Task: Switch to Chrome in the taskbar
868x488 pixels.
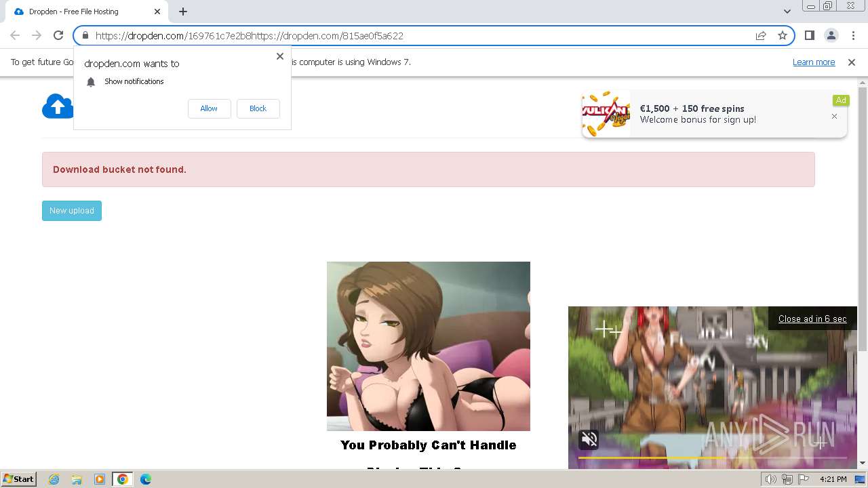Action: click(x=123, y=479)
